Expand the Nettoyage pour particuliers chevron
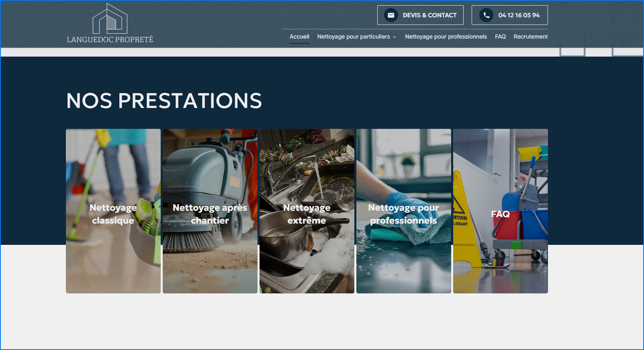The image size is (644, 350). (395, 37)
